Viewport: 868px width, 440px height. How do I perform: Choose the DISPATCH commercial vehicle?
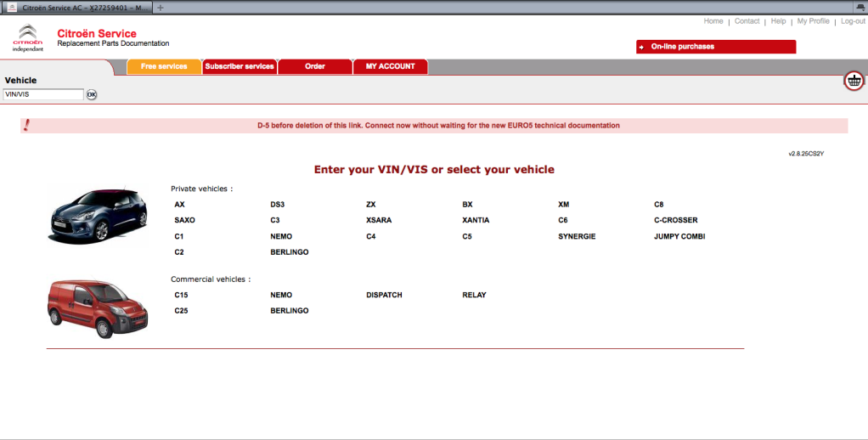[384, 295]
